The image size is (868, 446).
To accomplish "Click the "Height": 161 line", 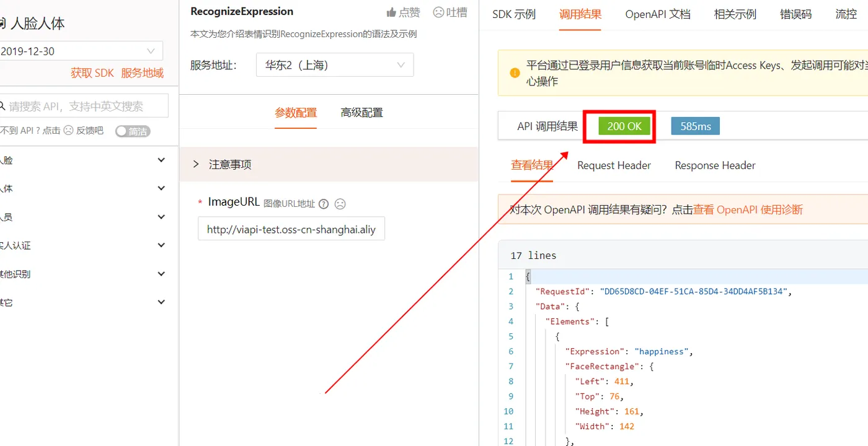I will coord(609,411).
